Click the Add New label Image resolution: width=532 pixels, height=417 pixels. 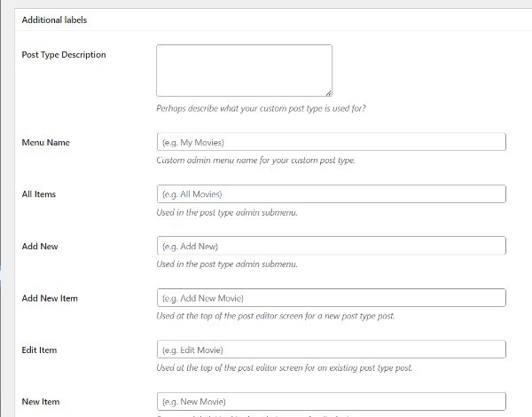40,246
